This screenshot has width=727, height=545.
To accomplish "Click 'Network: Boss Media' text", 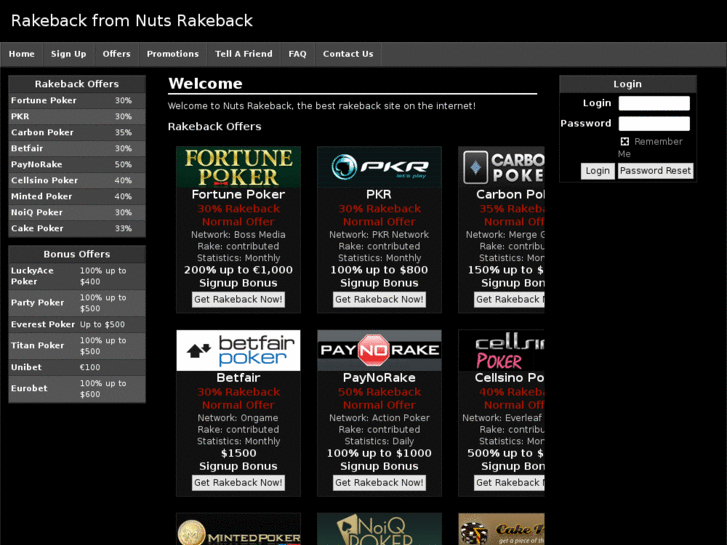I will pos(238,235).
